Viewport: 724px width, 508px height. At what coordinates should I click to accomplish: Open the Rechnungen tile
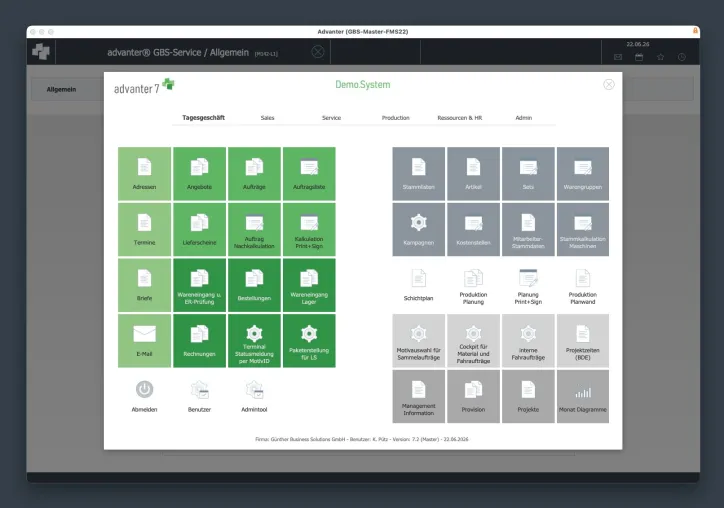pyautogui.click(x=199, y=341)
